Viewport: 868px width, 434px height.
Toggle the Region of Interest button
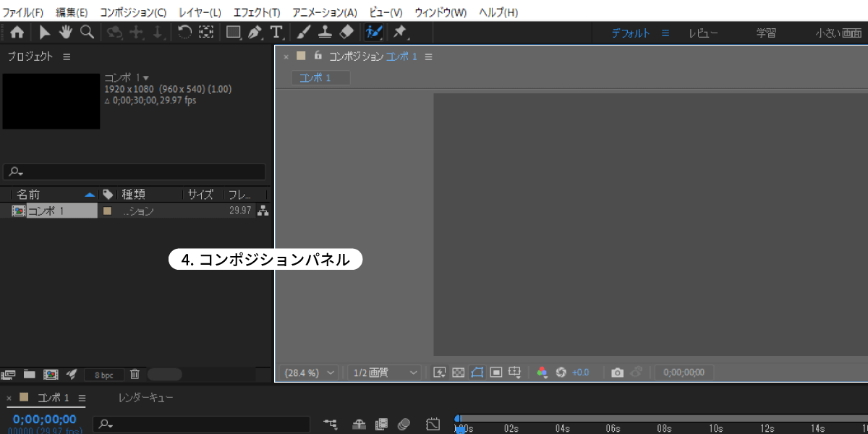pos(495,373)
